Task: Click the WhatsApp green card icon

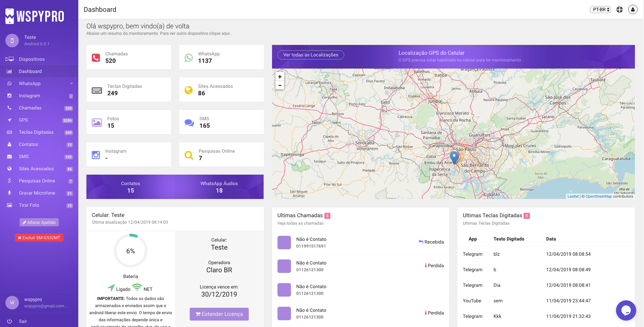Action: [x=188, y=58]
